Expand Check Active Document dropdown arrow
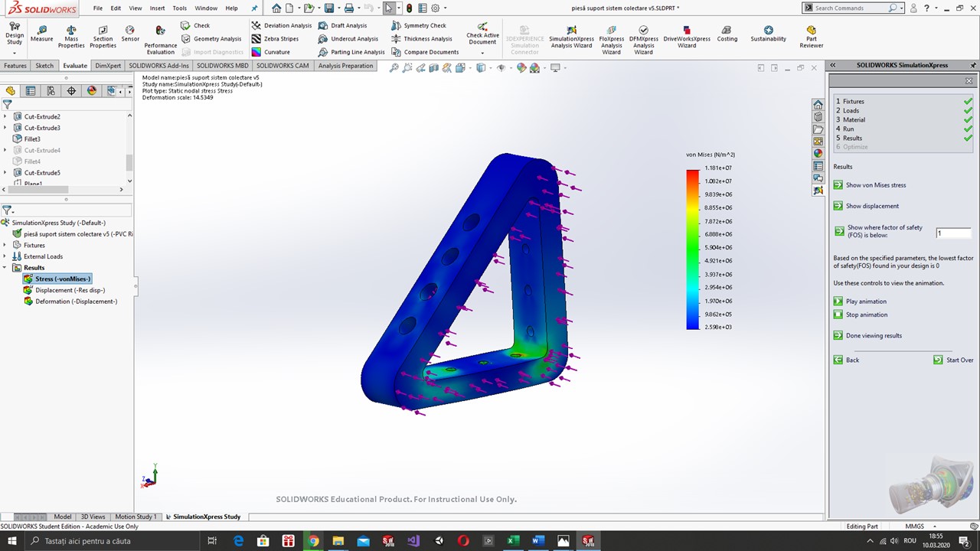Screen dimensions: 980x551 coord(482,53)
